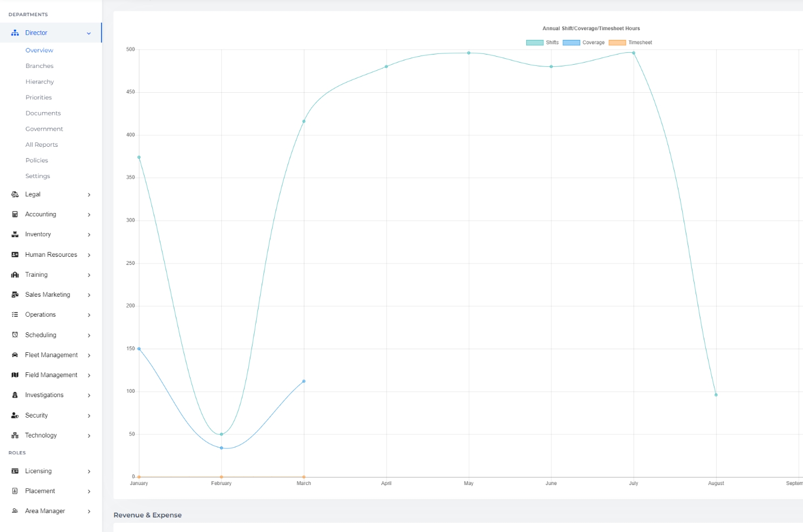Screen dimensions: 803x532
Task: Collapse the Director department menu
Action: tap(89, 33)
